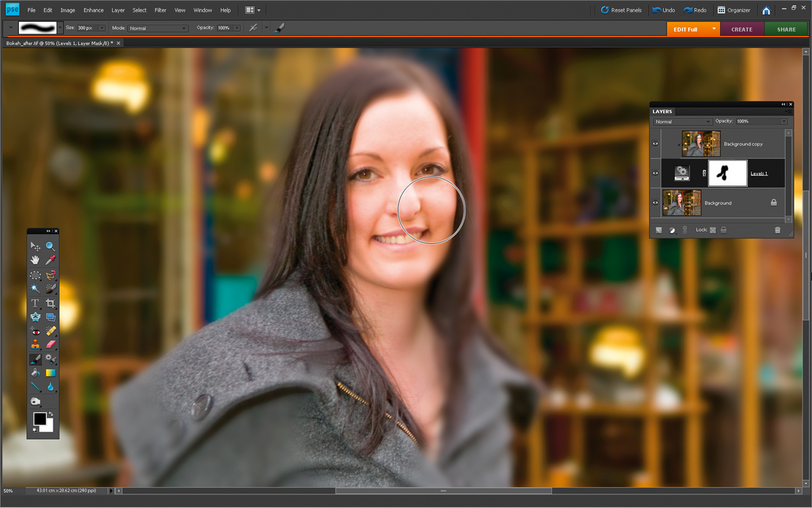The image size is (812, 508).
Task: Open the brush Mode dropdown
Action: tap(158, 28)
